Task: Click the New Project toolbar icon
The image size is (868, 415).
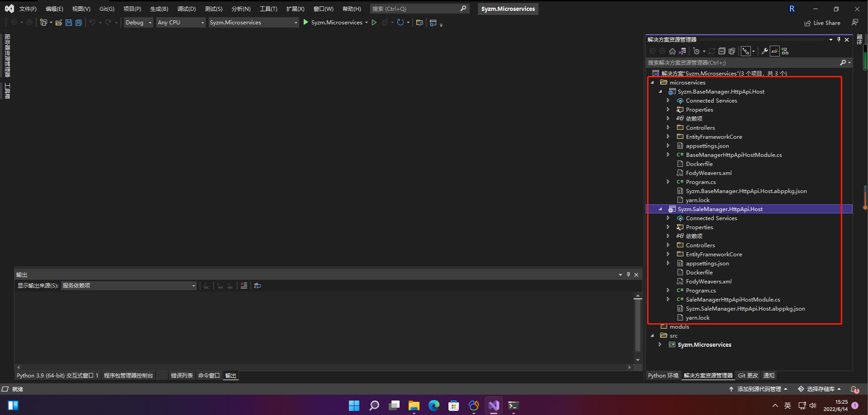Action: 43,23
